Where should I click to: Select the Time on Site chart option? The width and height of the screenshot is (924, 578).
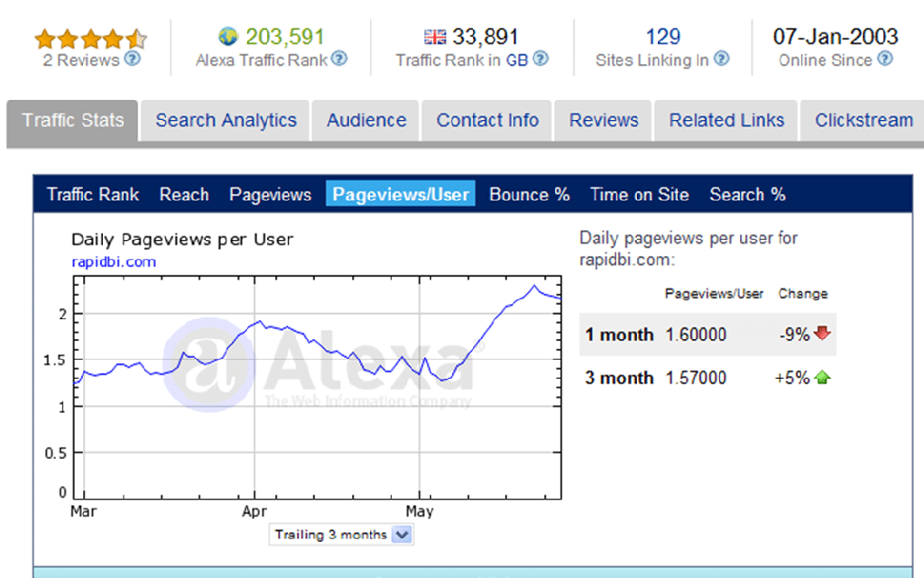(x=640, y=194)
